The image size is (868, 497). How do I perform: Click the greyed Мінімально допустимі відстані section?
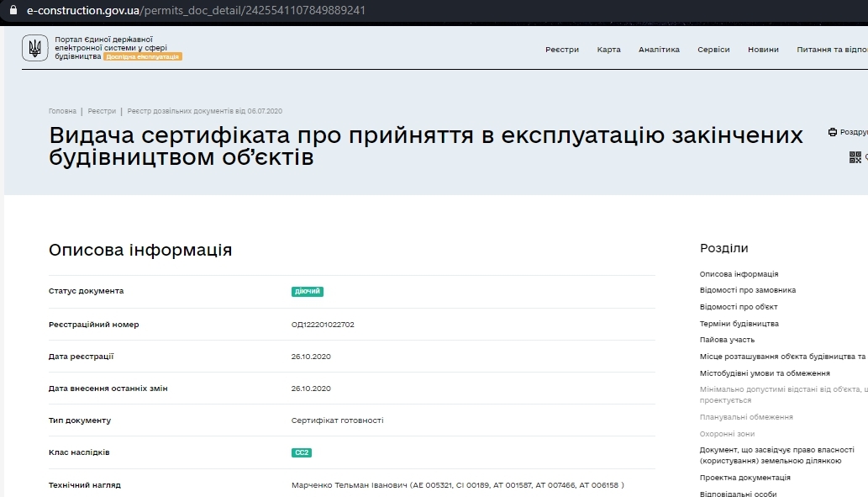click(783, 394)
